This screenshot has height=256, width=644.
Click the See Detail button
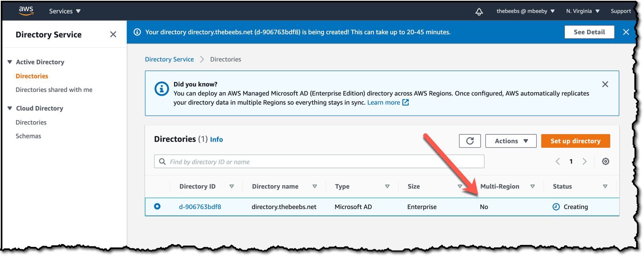coord(589,32)
